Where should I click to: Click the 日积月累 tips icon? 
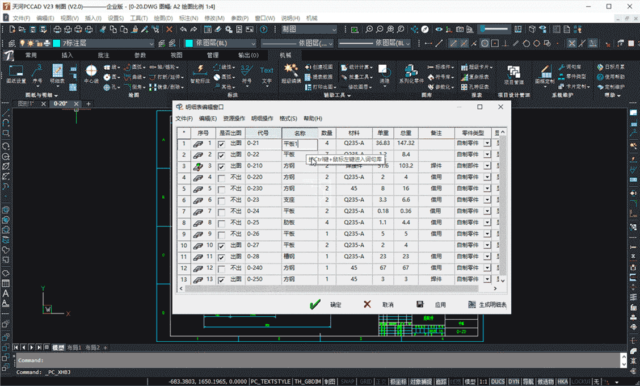(600, 67)
